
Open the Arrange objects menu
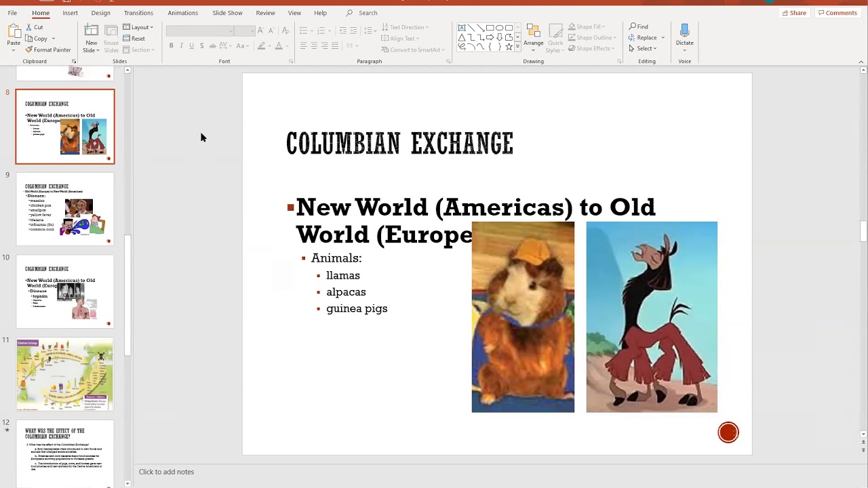tap(533, 38)
